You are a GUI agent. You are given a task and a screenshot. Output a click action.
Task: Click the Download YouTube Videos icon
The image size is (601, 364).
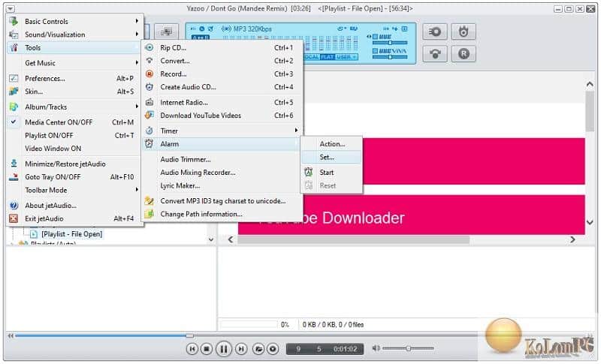point(149,116)
